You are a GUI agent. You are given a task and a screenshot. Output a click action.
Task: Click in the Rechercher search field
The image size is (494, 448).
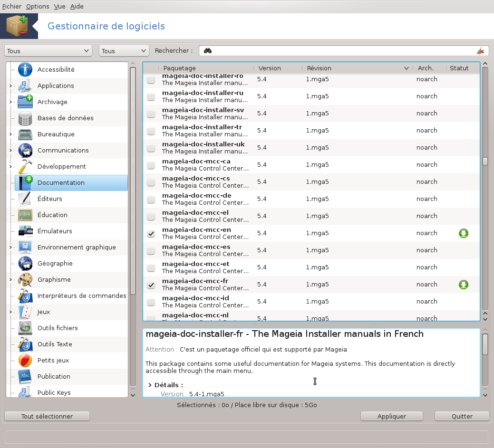344,51
